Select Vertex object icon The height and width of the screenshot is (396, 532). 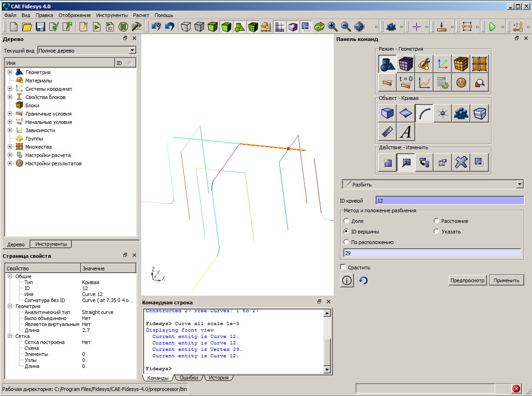click(442, 113)
